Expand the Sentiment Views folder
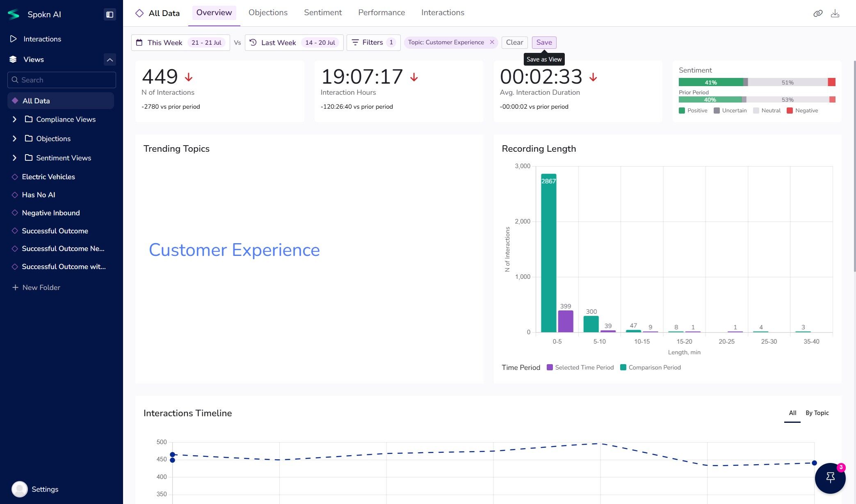The image size is (856, 504). [15, 158]
